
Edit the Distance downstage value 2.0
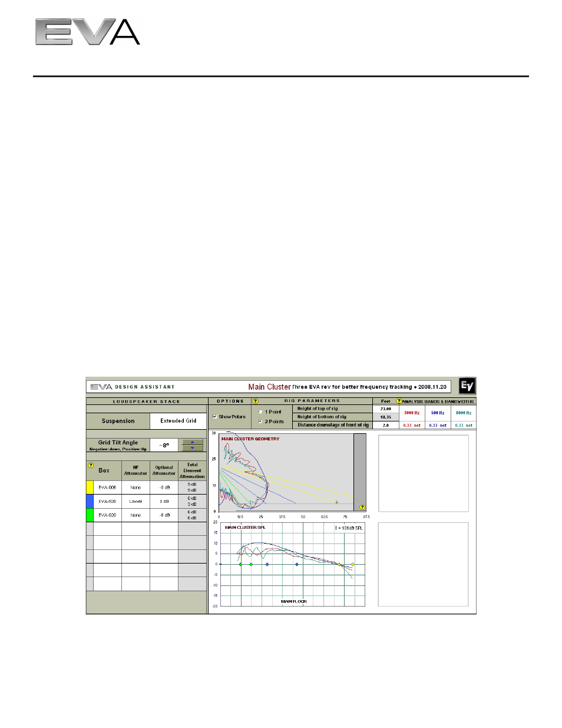386,425
